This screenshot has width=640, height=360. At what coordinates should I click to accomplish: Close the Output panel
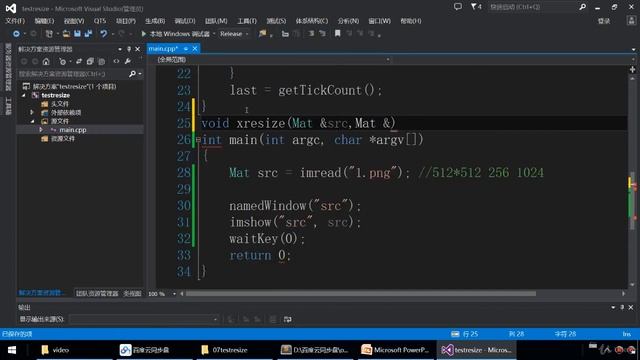point(631,307)
